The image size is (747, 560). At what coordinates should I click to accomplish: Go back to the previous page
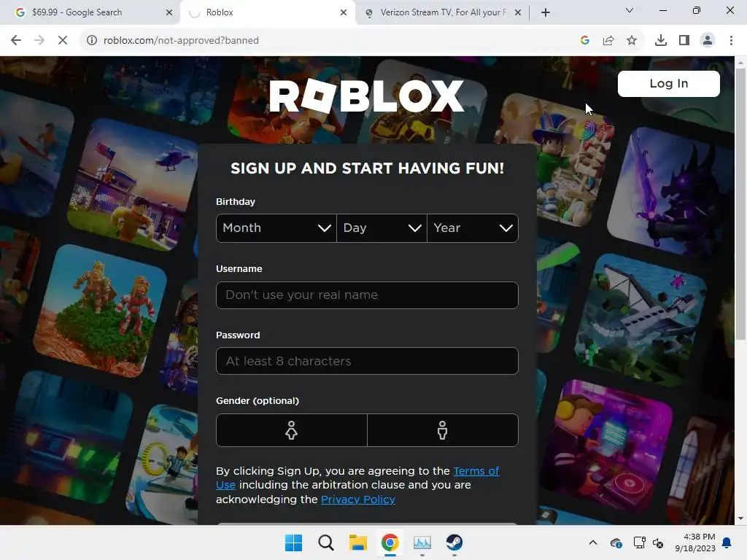point(16,41)
